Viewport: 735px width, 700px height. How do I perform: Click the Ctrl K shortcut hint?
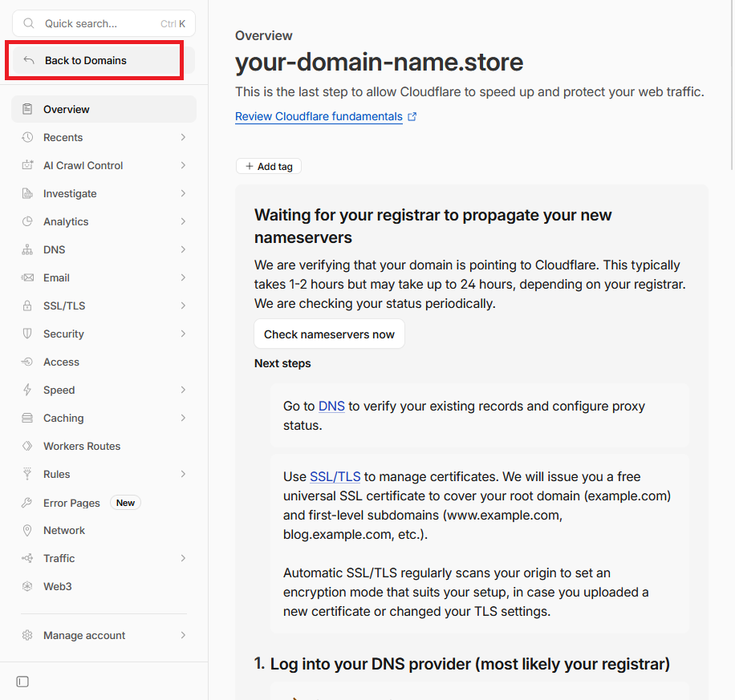[173, 24]
